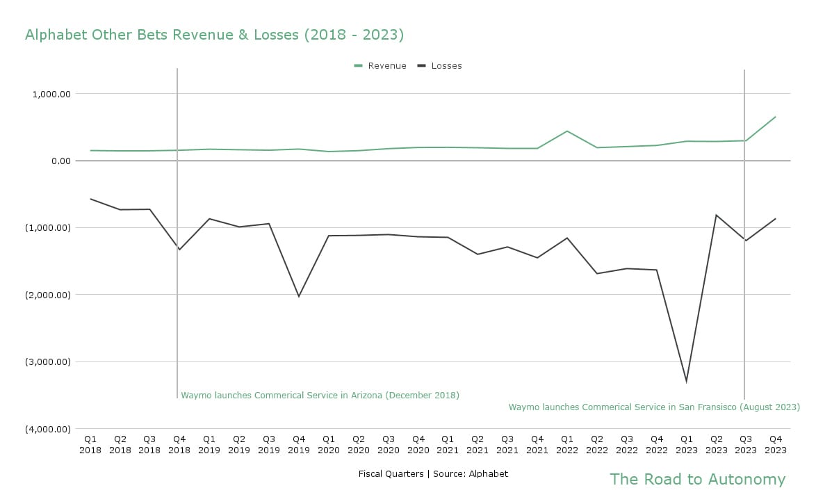Select the "Revenue" legend label
816x504 pixels.
click(x=387, y=66)
